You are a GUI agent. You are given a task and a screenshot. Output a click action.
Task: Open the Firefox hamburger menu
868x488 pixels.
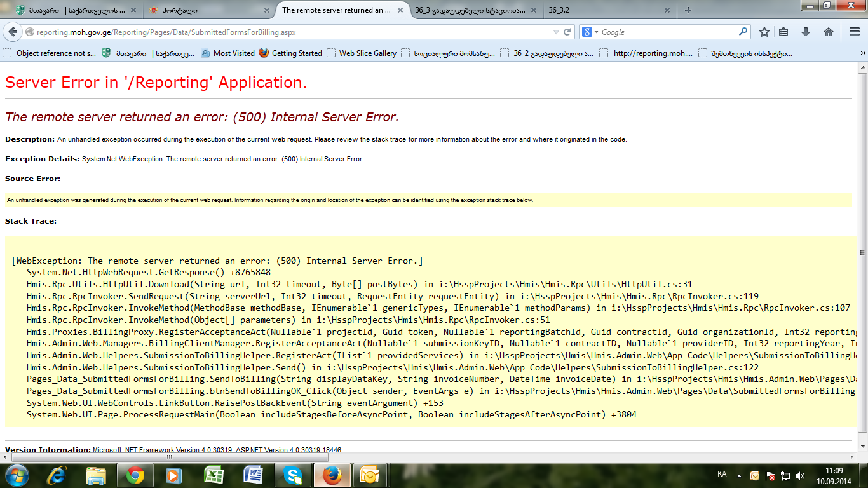[x=854, y=32]
